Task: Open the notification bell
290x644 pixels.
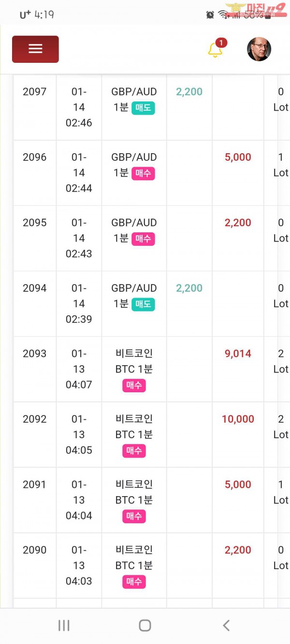Action: coord(215,50)
